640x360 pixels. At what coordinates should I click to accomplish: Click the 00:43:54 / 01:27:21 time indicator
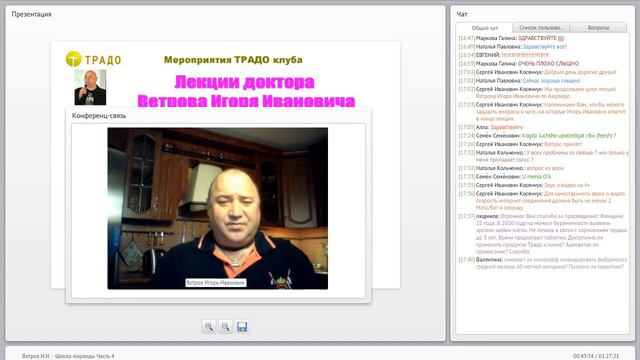pyautogui.click(x=596, y=356)
